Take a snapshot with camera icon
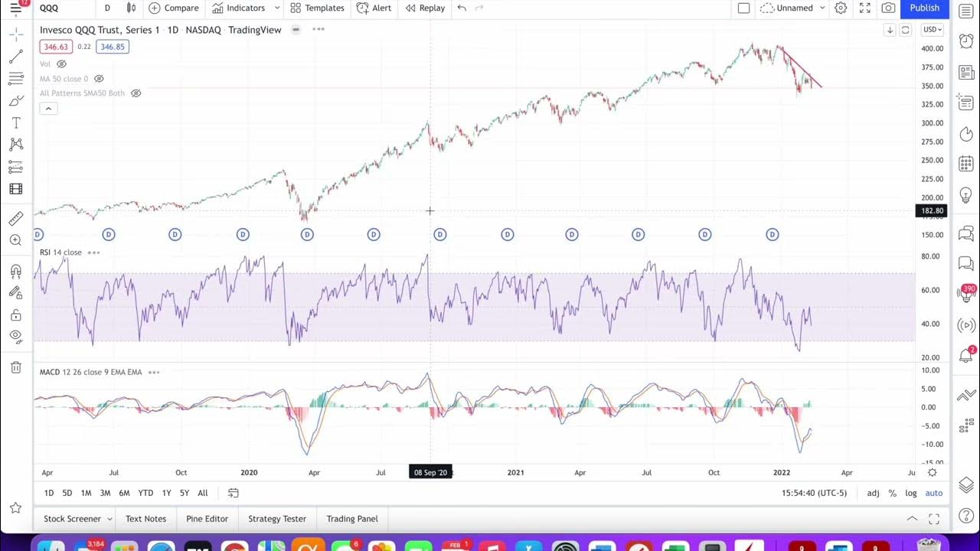The height and width of the screenshot is (551, 980). (x=888, y=8)
